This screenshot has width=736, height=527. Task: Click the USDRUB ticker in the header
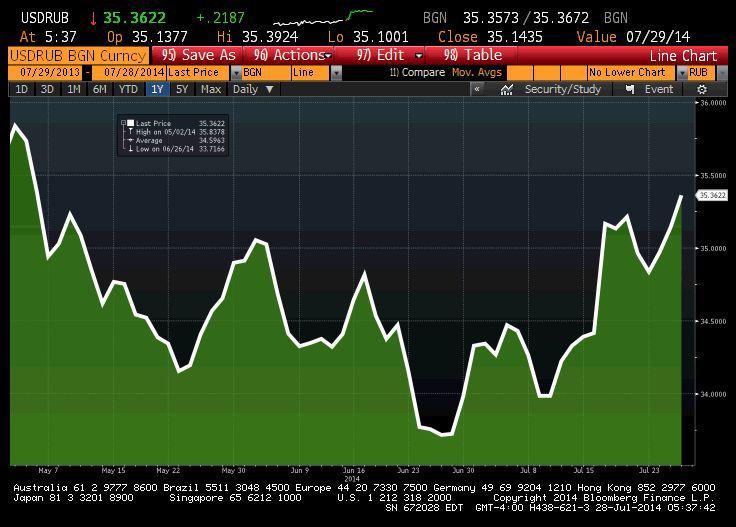click(45, 18)
